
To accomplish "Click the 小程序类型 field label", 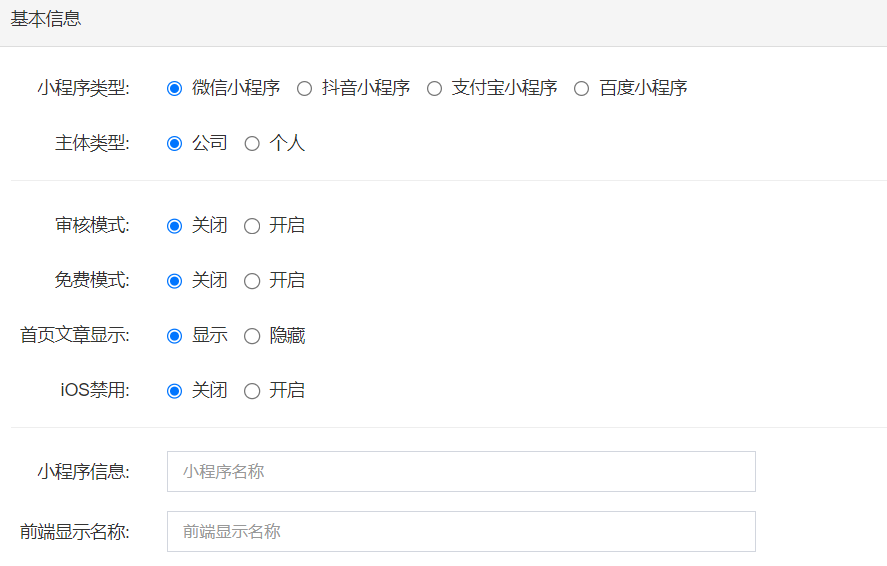I will pyautogui.click(x=84, y=88).
